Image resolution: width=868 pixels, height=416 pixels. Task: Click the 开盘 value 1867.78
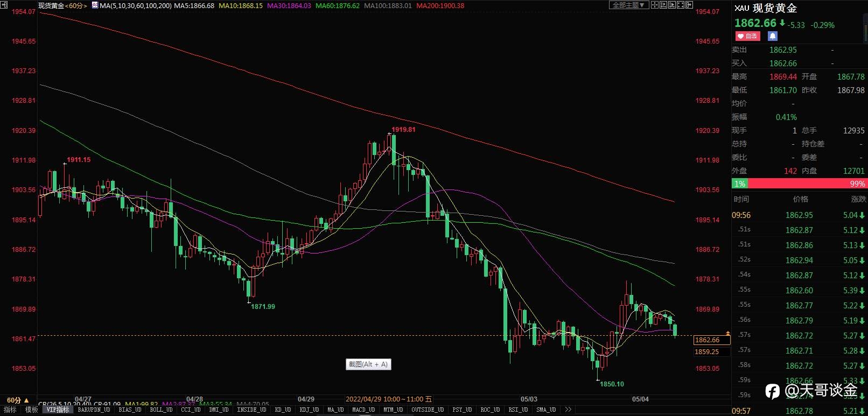[x=851, y=77]
